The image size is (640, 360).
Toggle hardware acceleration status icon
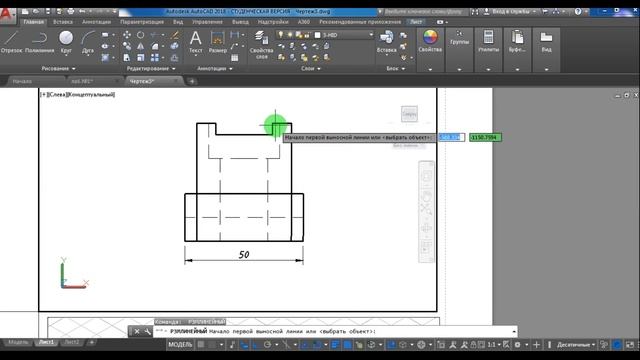click(617, 345)
